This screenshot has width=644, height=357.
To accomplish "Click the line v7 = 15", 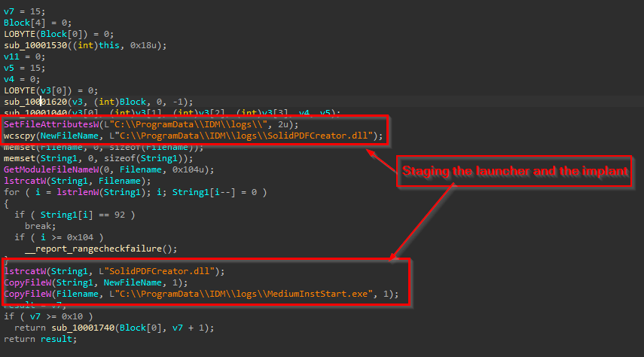I will click(25, 11).
